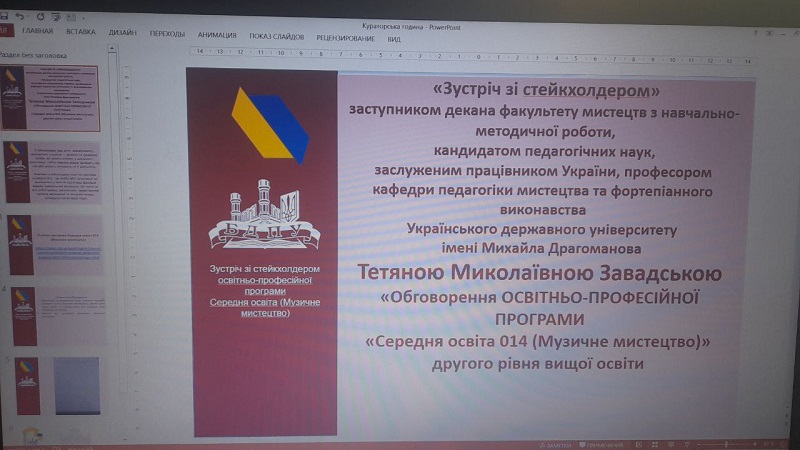Click the zoom percentage value

[x=769, y=445]
